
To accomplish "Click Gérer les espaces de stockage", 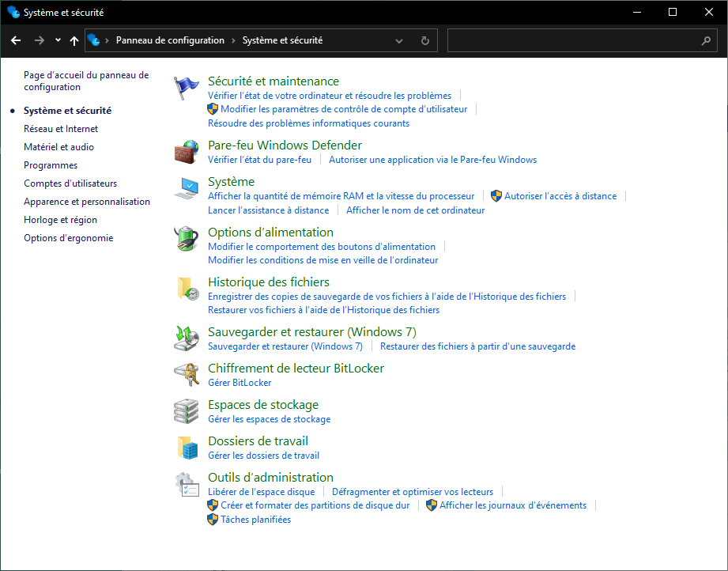I will point(270,419).
